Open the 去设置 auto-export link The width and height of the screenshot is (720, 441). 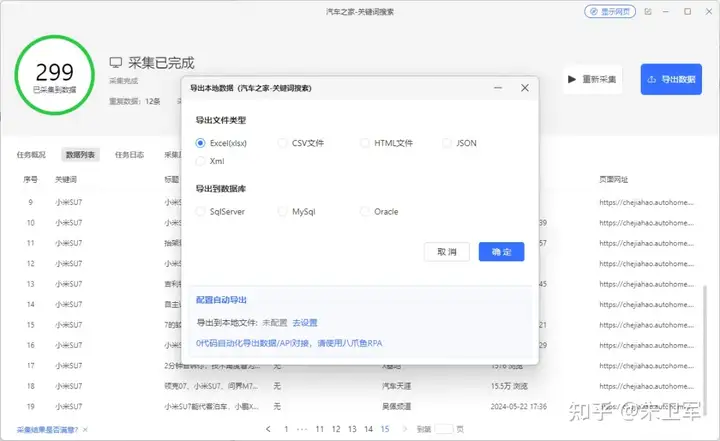point(305,322)
